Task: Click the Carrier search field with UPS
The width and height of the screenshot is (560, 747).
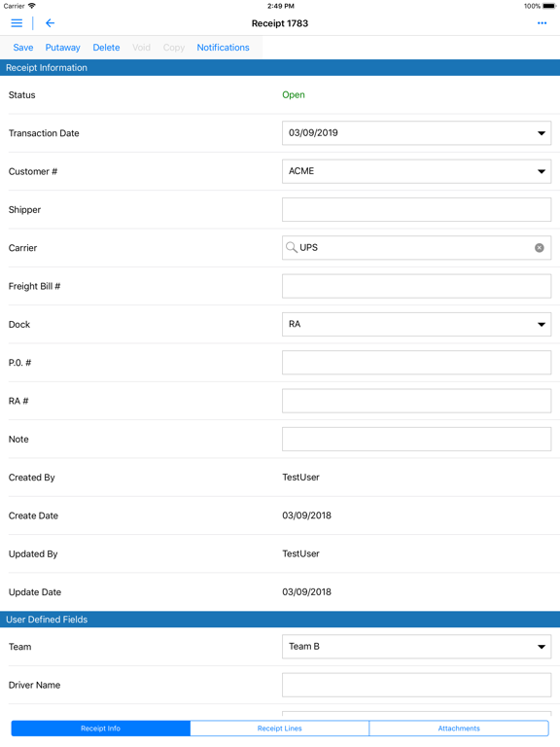Action: point(417,248)
